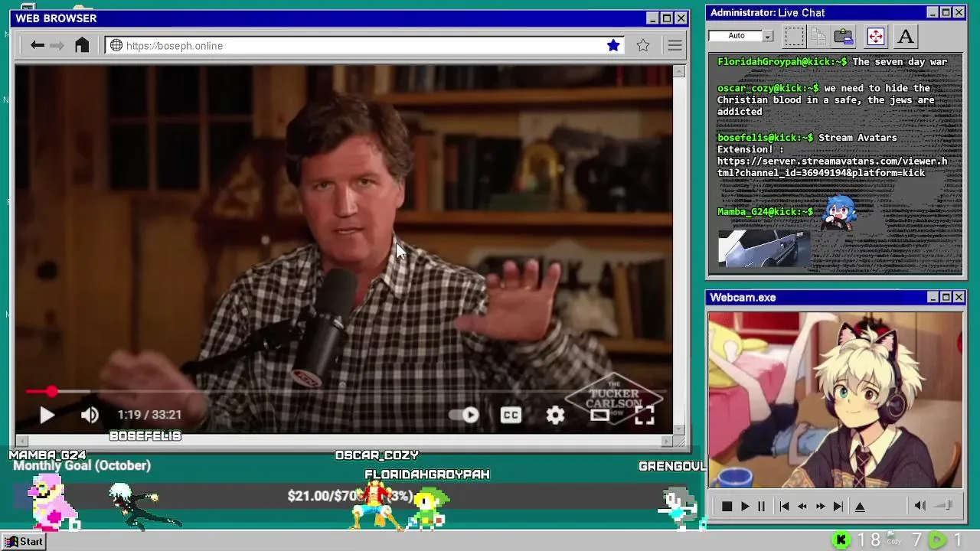Screen dimensions: 980x551
Task: Click scroll-up arrow of browser vertical scrollbar
Action: [678, 71]
